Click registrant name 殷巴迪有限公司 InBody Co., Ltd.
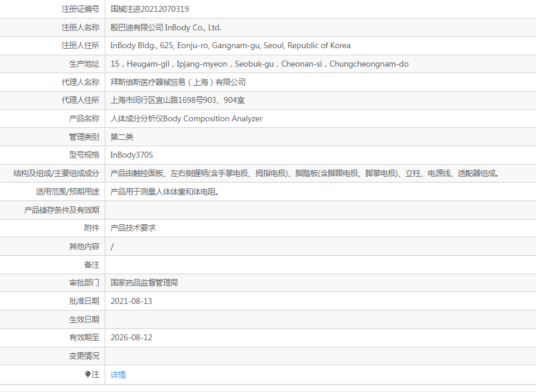Image resolution: width=536 pixels, height=392 pixels. click(166, 27)
